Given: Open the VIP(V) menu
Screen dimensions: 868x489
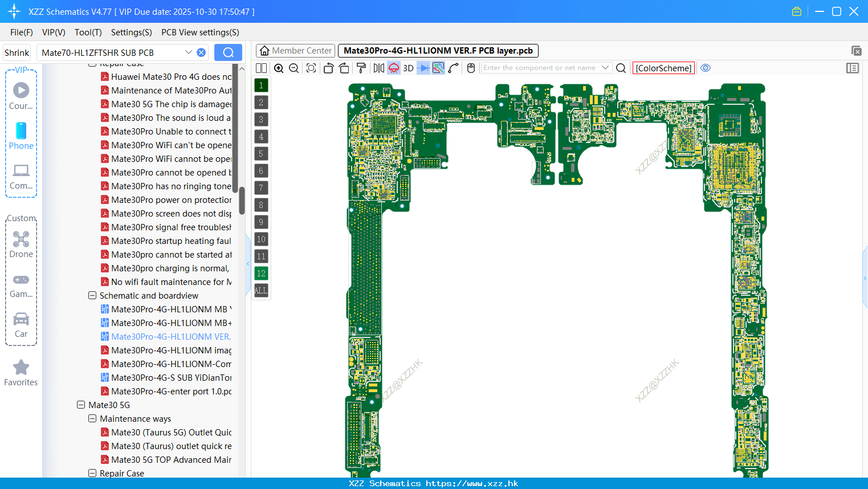Looking at the screenshot, I should 54,32.
